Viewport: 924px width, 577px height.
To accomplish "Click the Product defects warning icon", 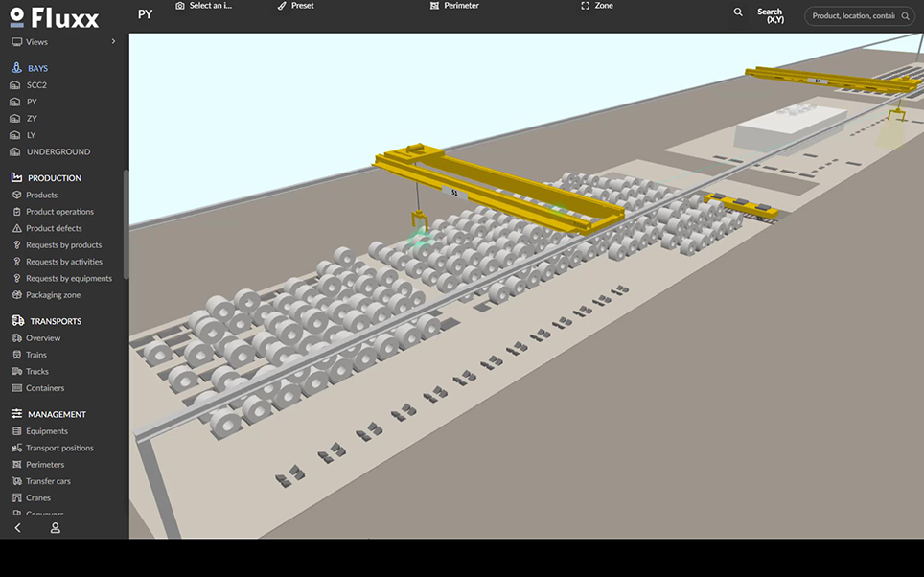I will 17,228.
